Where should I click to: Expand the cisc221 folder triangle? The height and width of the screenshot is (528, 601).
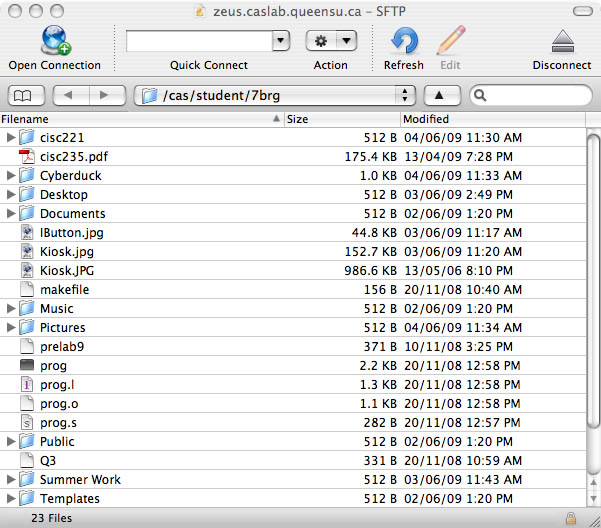[11, 138]
